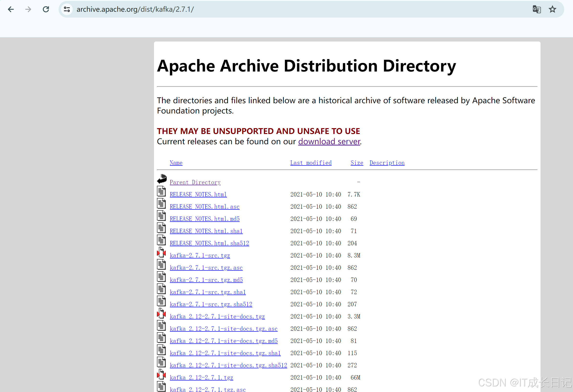Screen dimensions: 573x392
Task: Sort listing by Name column
Action: (176, 163)
